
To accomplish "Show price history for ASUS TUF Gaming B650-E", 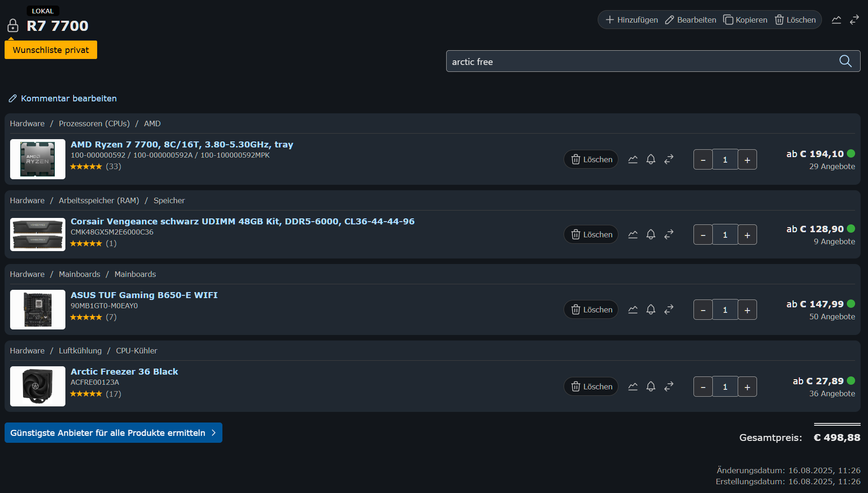I will pos(633,310).
